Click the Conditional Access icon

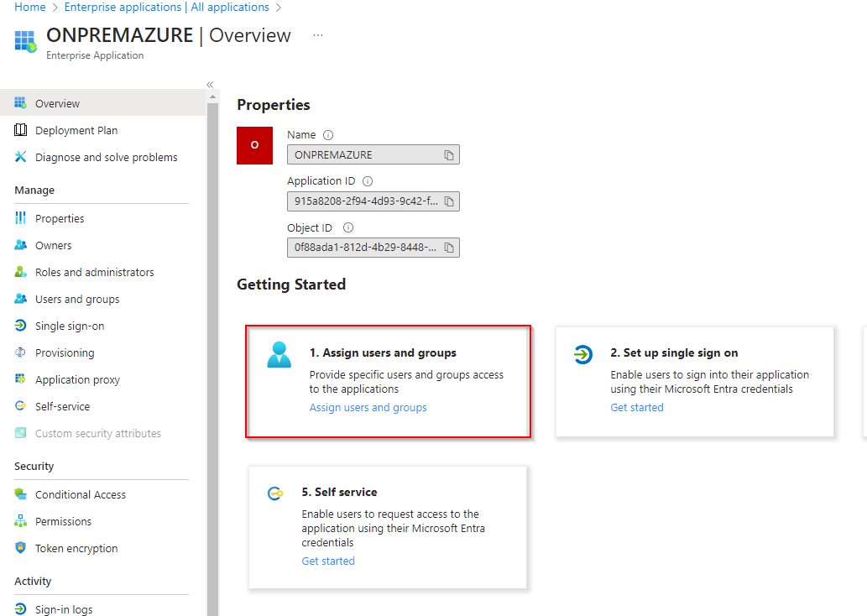(20, 493)
